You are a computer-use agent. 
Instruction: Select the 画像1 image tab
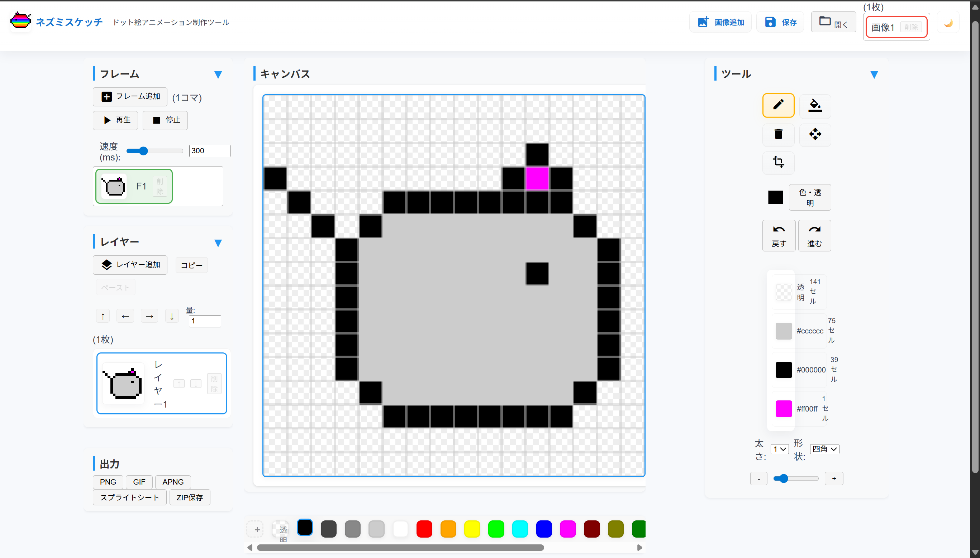point(883,27)
